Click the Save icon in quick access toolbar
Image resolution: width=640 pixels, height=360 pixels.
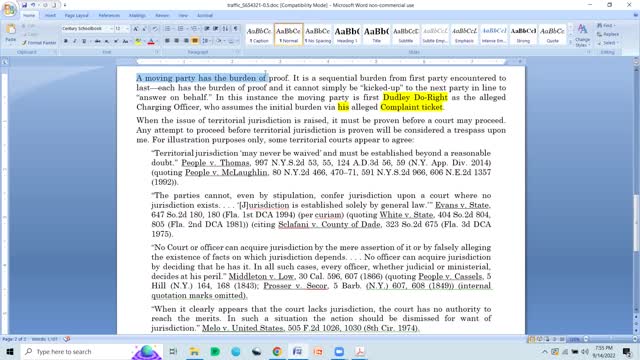(24, 5)
